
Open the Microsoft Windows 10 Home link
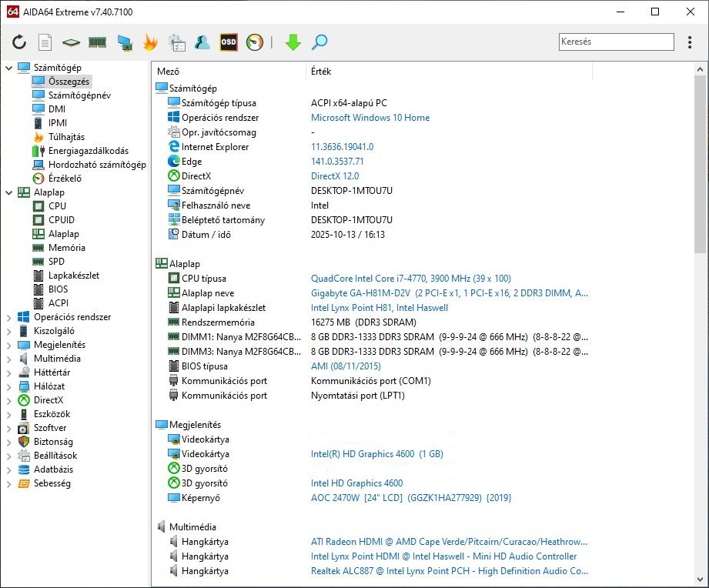pos(370,118)
